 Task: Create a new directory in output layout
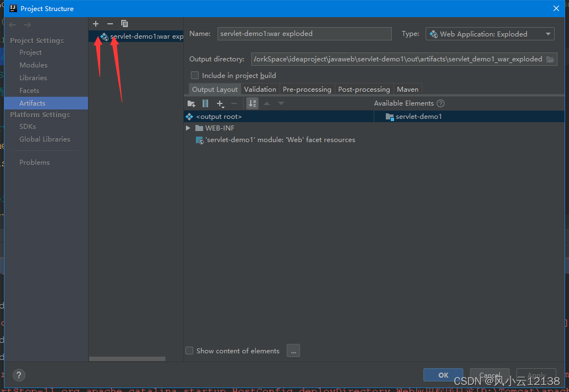click(191, 103)
